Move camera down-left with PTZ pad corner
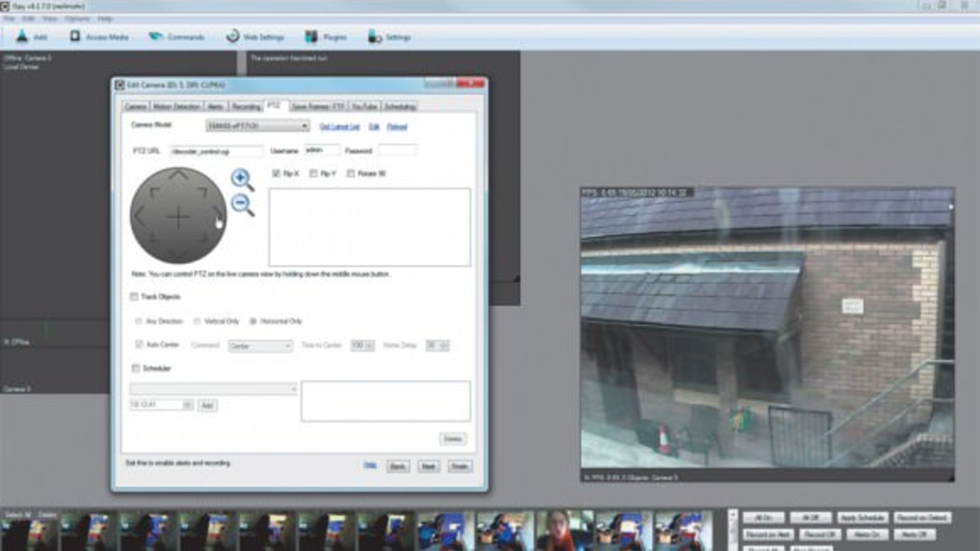Image resolution: width=980 pixels, height=551 pixels. (x=154, y=238)
